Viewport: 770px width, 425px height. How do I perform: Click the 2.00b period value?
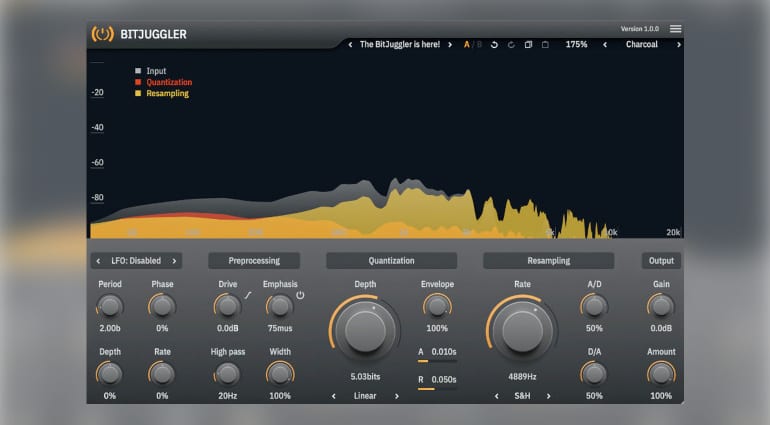110,328
